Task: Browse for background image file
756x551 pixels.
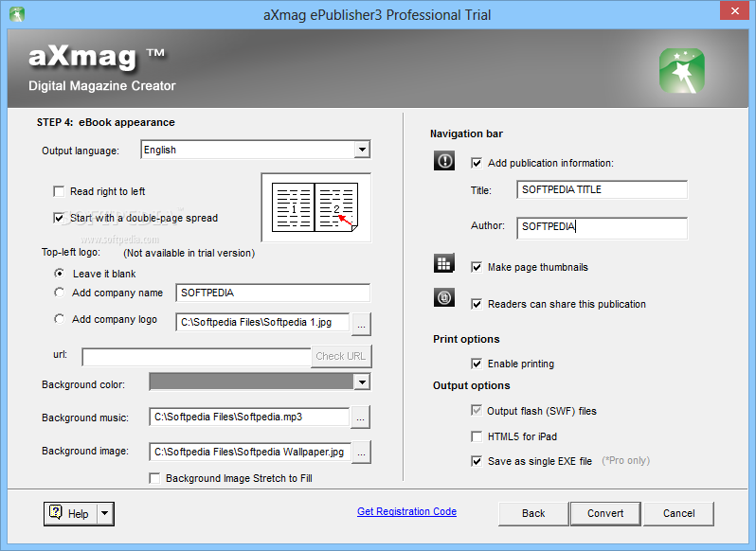Action: point(361,453)
